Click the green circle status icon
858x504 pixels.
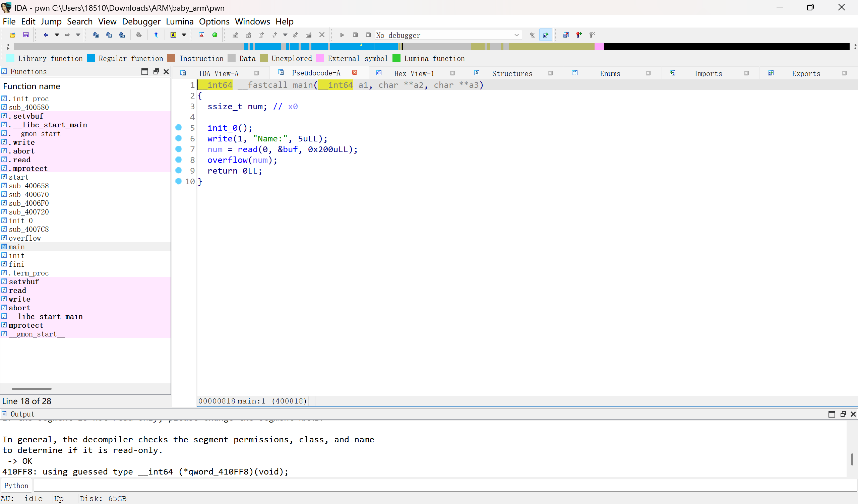[x=215, y=35]
